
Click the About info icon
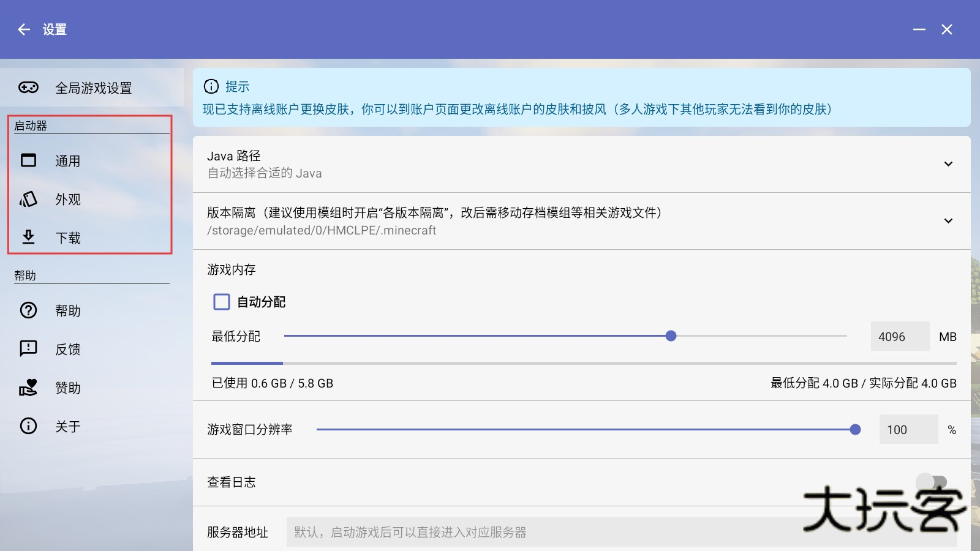pyautogui.click(x=29, y=425)
